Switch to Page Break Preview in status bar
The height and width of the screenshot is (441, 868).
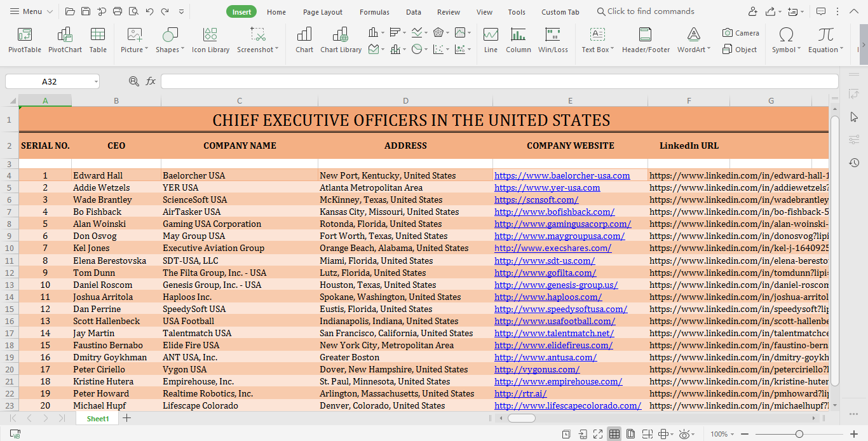648,434
